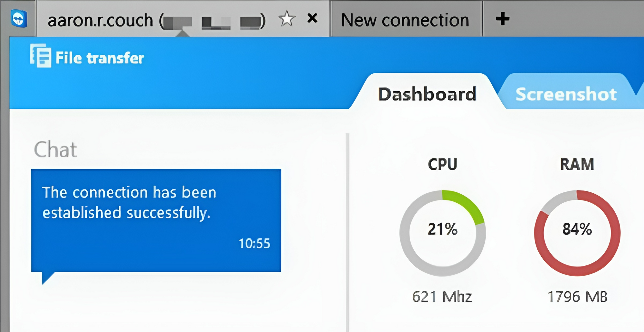Open the File transfer text link
644x332 pixels.
[x=99, y=58]
